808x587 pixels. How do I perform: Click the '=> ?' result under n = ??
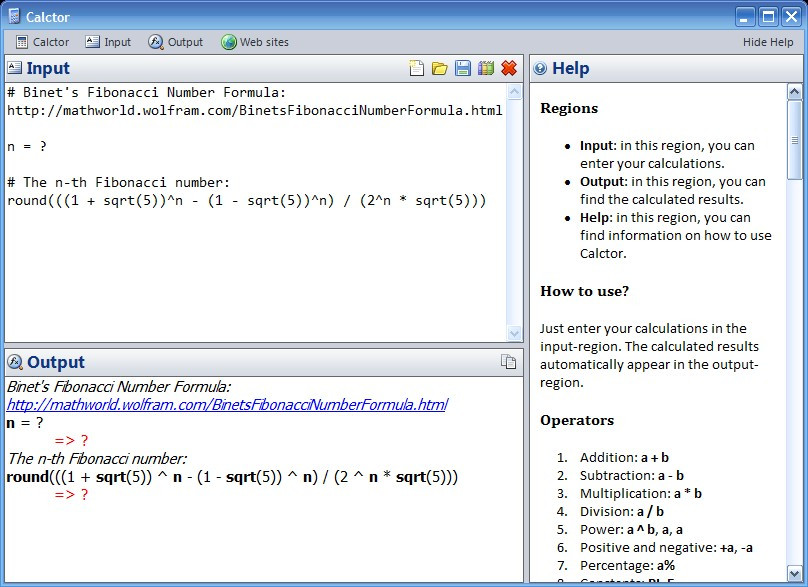[x=71, y=441]
